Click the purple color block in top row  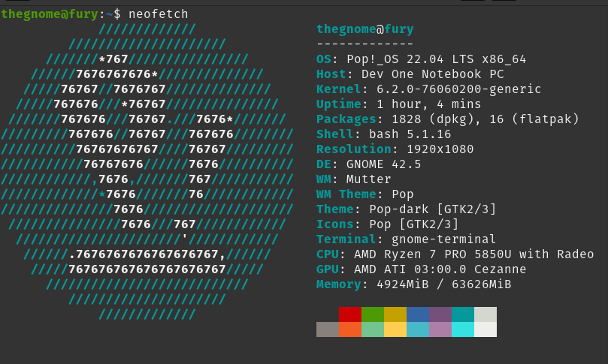coord(440,314)
